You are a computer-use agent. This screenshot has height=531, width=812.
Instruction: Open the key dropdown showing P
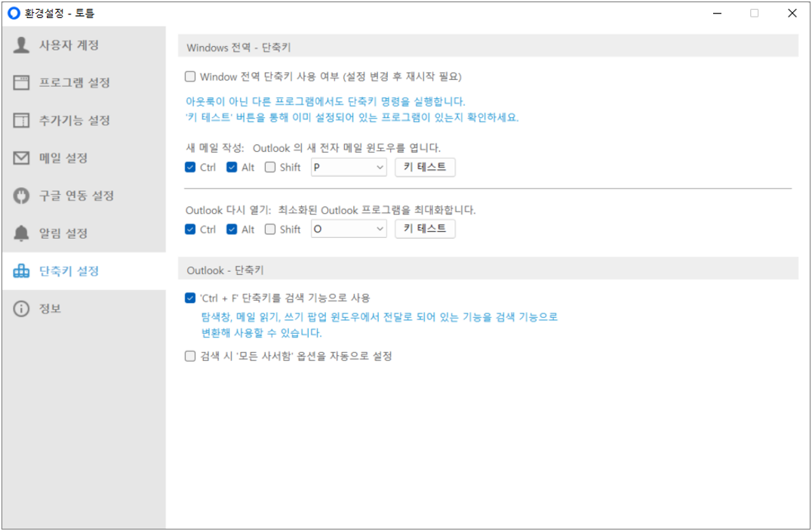click(x=349, y=167)
